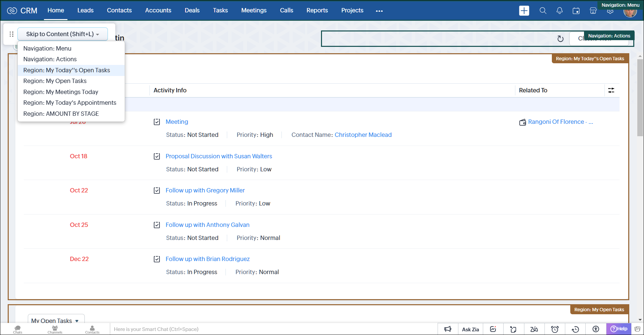
Task: Expand the three-dots more modules menu
Action: click(379, 11)
